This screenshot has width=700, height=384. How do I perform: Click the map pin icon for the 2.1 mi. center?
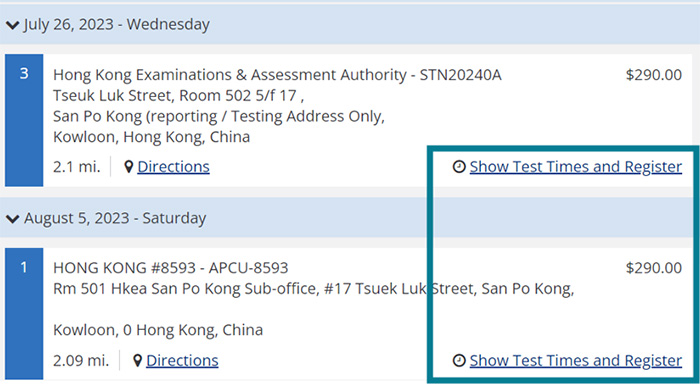[129, 167]
